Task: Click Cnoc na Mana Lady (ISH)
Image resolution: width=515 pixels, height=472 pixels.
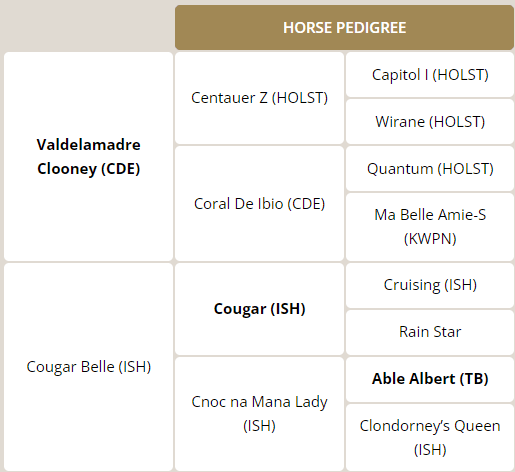Action: coord(259,414)
